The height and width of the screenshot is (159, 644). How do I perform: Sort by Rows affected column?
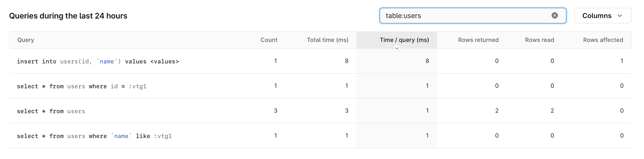tap(603, 40)
